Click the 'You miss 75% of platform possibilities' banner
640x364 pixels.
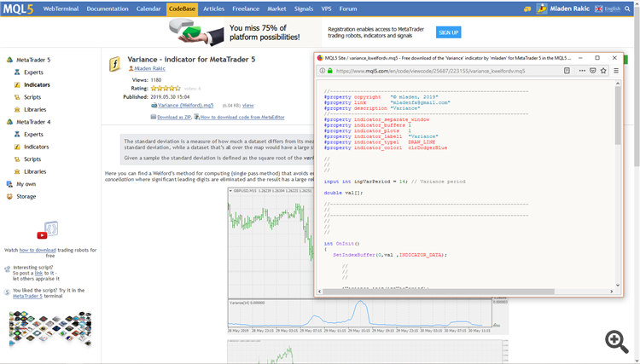(265, 32)
